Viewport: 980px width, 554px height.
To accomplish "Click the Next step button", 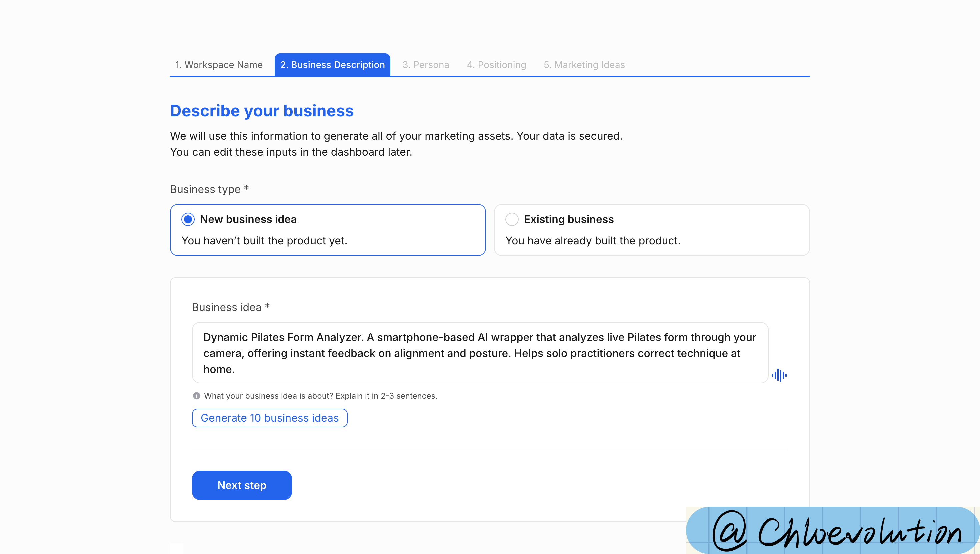I will pyautogui.click(x=242, y=485).
